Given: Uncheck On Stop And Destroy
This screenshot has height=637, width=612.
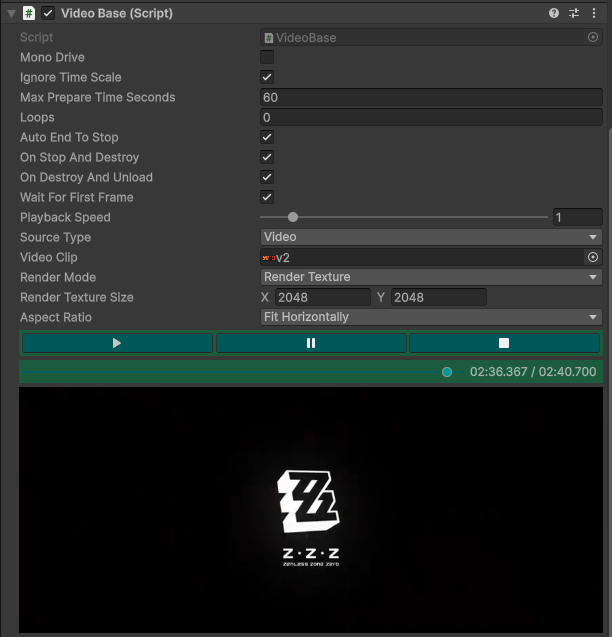Looking at the screenshot, I should click(x=267, y=157).
